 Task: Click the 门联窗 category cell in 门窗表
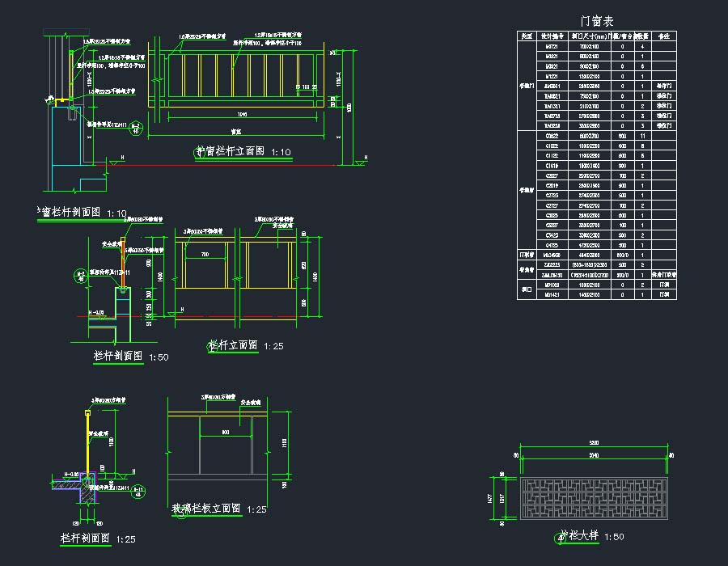[527, 255]
